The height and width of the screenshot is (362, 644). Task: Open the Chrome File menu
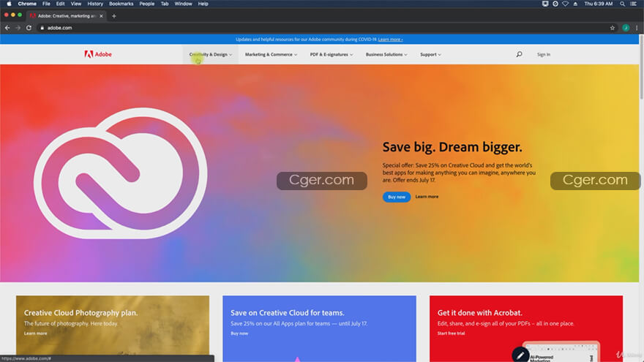pos(46,4)
